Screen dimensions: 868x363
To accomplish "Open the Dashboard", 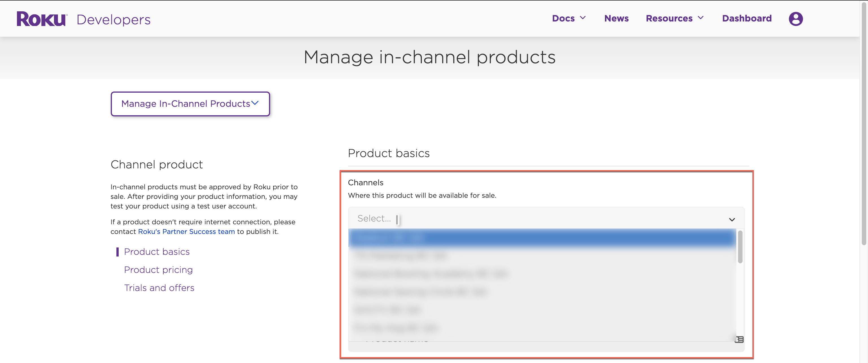I will coord(747,18).
